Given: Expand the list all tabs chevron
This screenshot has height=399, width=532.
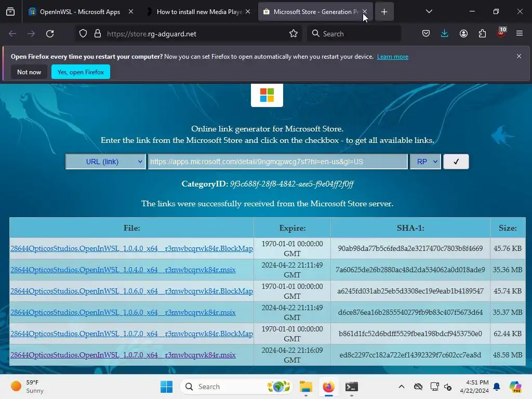Looking at the screenshot, I should (x=429, y=11).
